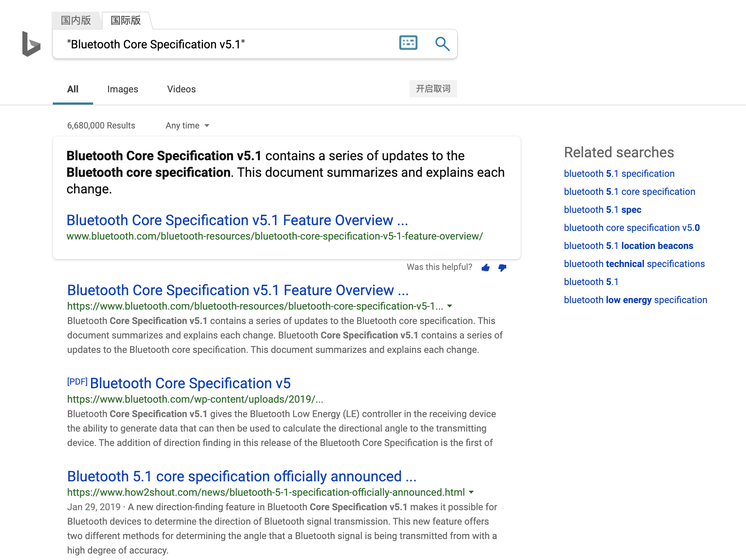Click the 6,680,000 Results count text
The width and height of the screenshot is (746, 560).
[101, 126]
